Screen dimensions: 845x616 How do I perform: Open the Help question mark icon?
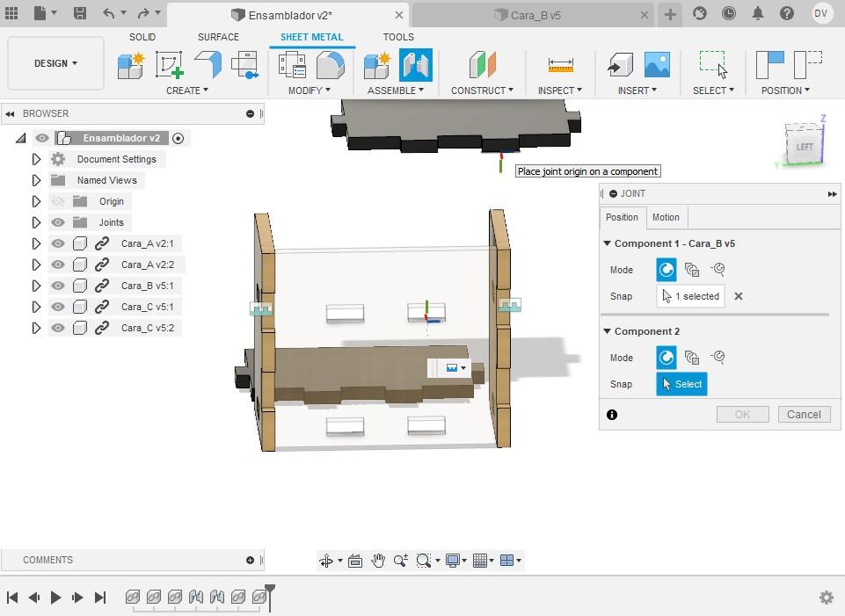pos(787,13)
